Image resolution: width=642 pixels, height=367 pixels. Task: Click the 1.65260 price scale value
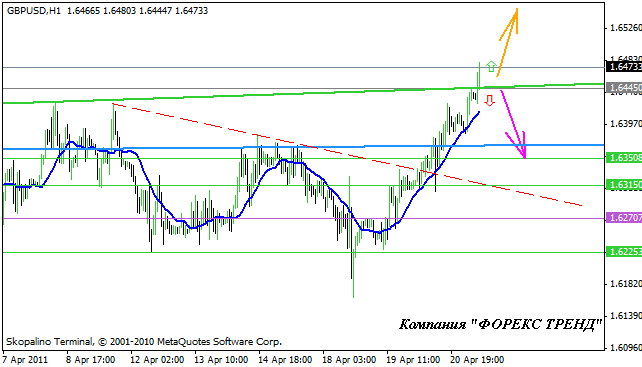pos(625,28)
